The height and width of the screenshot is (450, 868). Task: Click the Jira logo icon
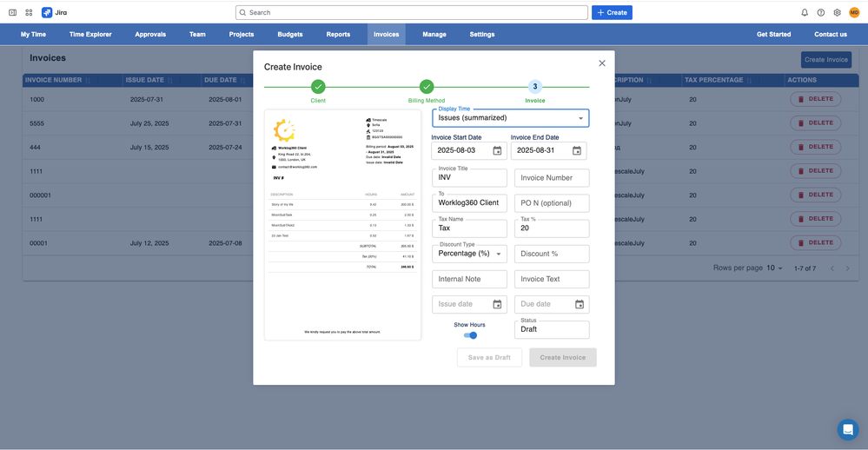pos(47,12)
